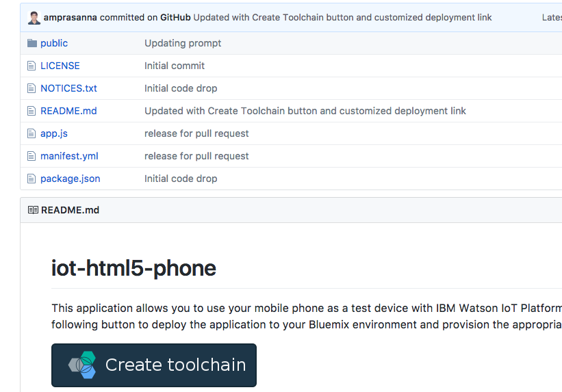
Task: Open 'release for pull request' commit for manifest.yml
Action: click(196, 156)
